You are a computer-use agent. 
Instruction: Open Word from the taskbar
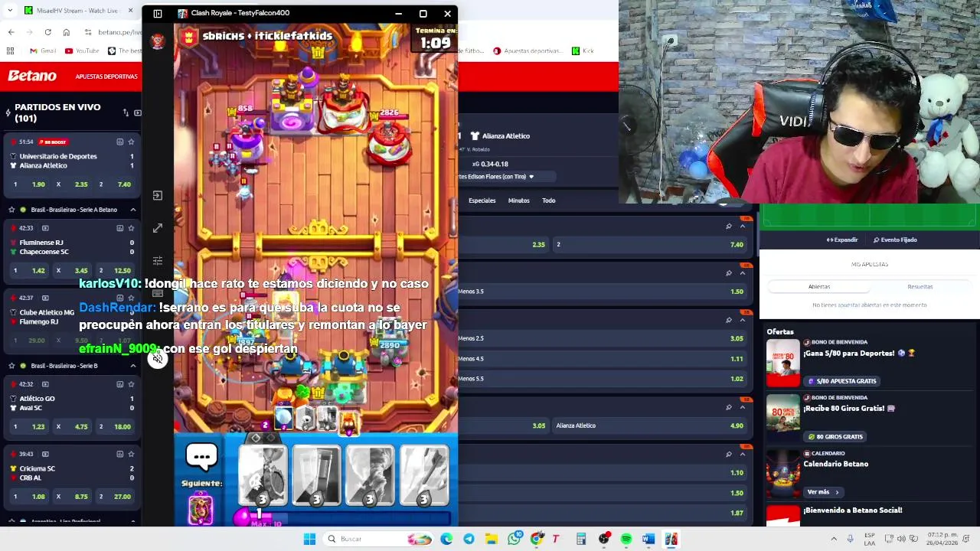coord(648,539)
